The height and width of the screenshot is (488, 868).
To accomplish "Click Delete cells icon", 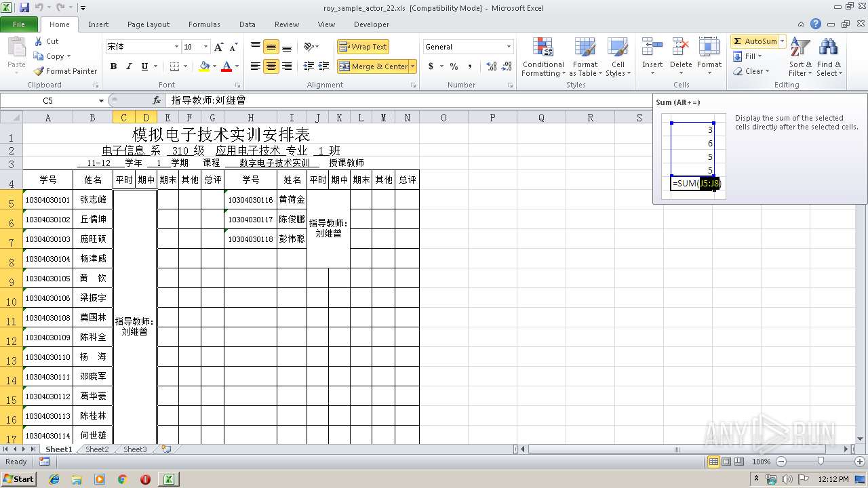I will pyautogui.click(x=680, y=47).
